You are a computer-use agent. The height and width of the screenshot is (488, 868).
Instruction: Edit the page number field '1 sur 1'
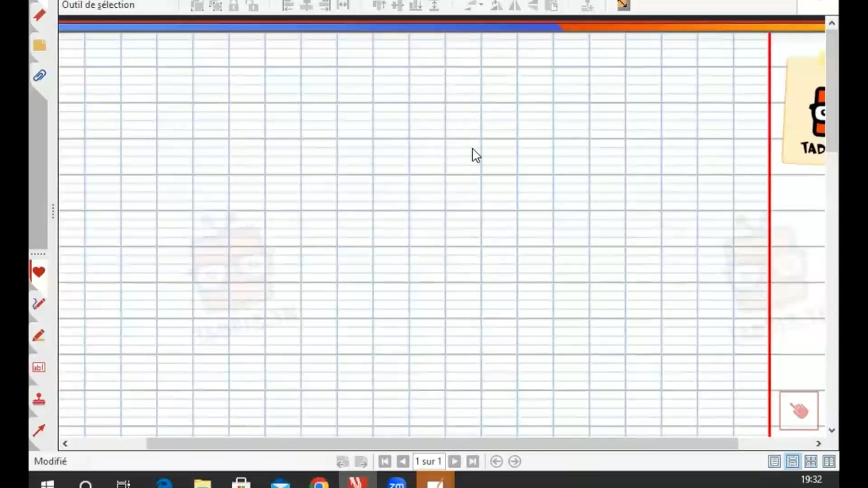click(428, 461)
